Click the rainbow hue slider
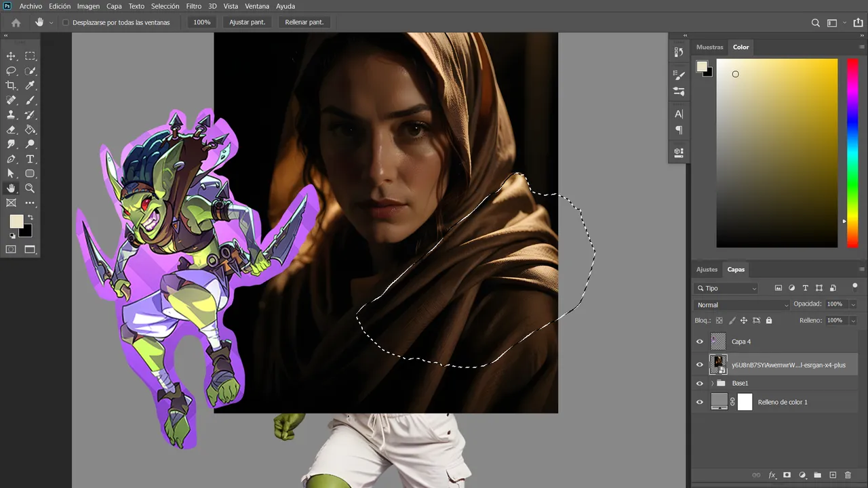 point(852,152)
